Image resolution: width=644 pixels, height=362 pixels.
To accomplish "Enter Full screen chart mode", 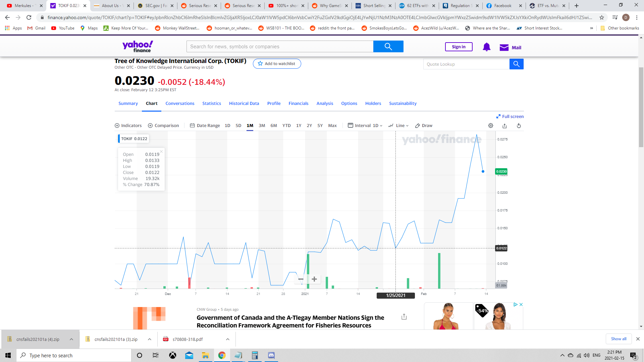I will tap(510, 117).
